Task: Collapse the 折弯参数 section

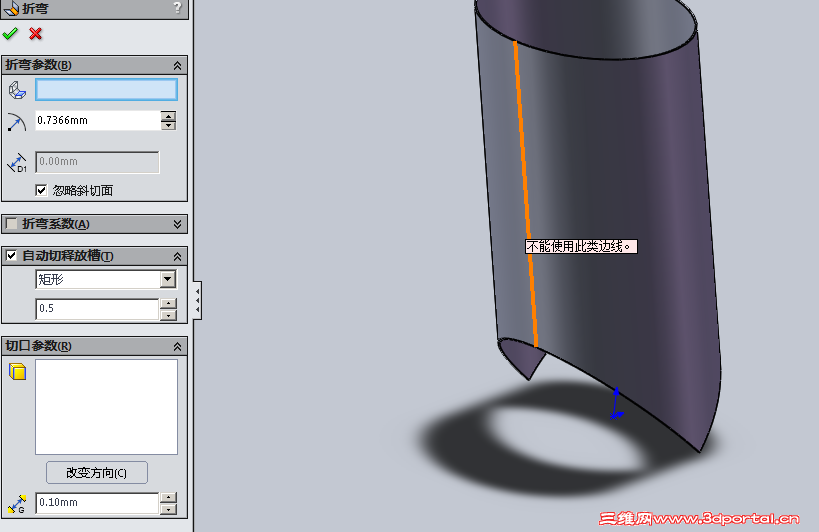Action: click(x=178, y=65)
